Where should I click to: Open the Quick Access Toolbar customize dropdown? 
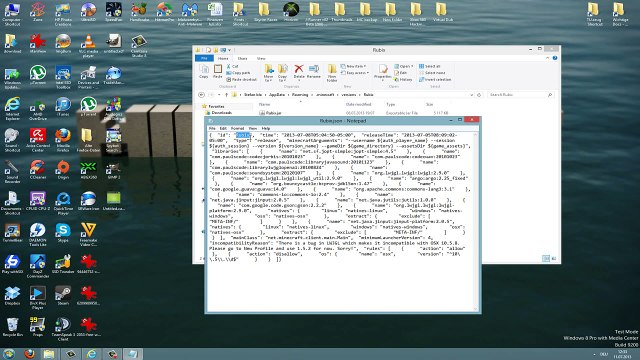point(230,50)
